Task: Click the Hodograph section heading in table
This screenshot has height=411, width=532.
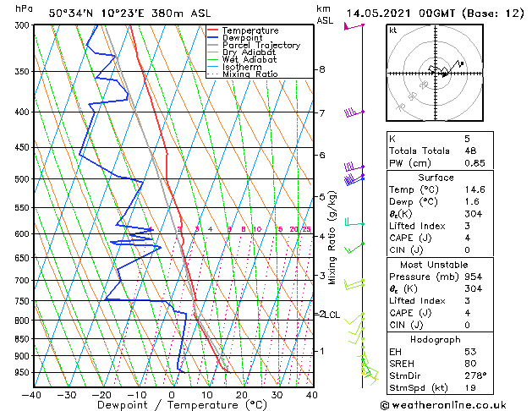Action: (436, 340)
